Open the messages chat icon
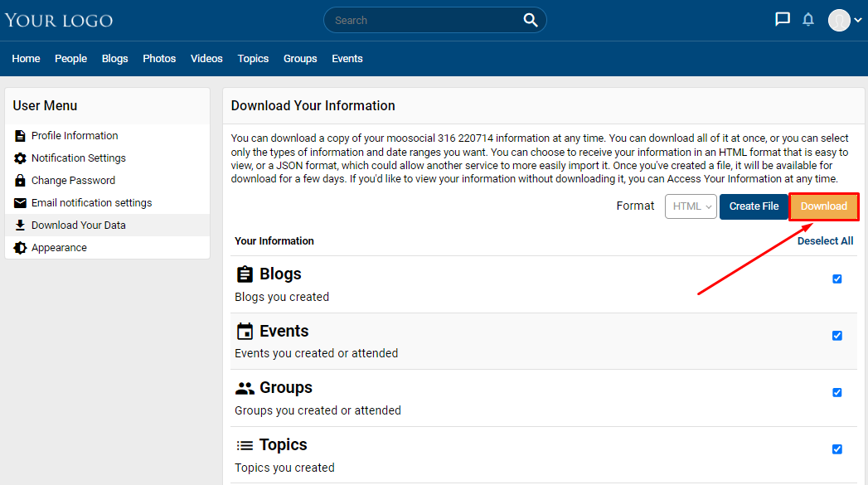Image resolution: width=868 pixels, height=485 pixels. 783,19
